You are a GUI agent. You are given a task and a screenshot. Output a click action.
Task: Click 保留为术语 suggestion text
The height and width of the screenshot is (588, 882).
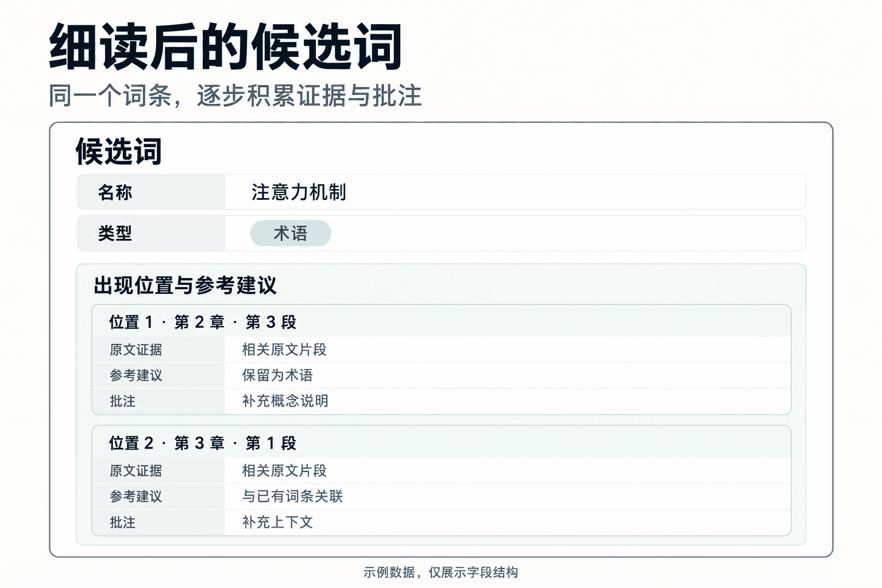[x=277, y=376]
